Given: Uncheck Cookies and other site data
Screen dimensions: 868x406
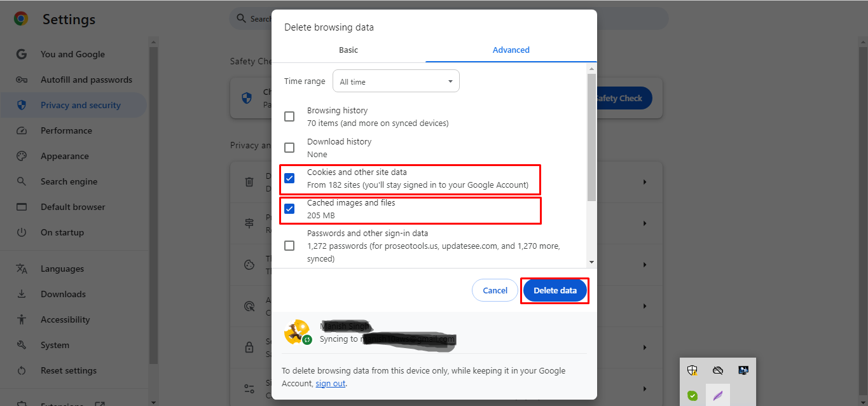Looking at the screenshot, I should 289,178.
